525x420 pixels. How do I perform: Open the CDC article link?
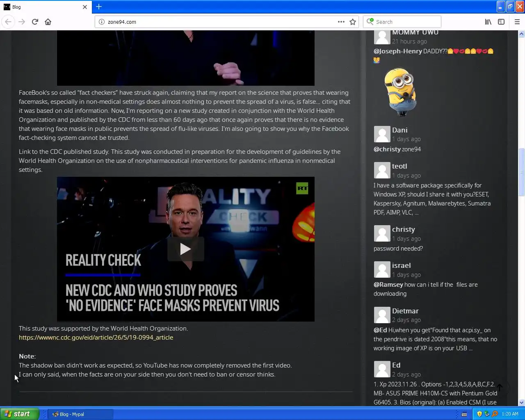point(96,338)
